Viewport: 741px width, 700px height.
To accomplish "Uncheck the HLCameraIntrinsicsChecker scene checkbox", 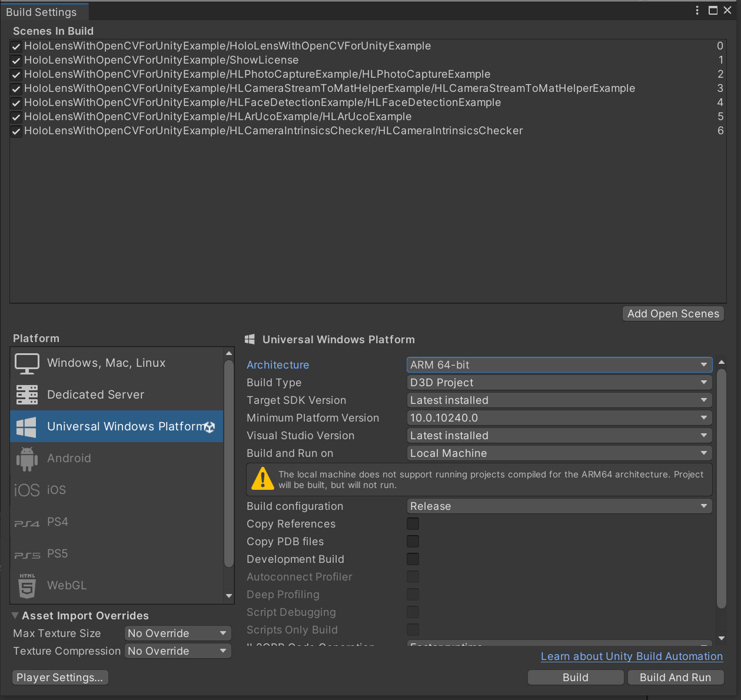I will point(16,131).
